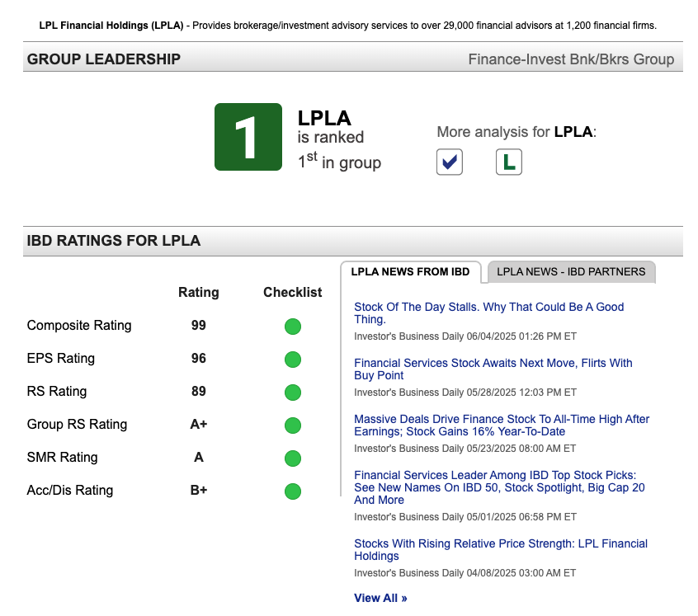Click the SMR Rating value A
The width and height of the screenshot is (698, 616).
199,457
